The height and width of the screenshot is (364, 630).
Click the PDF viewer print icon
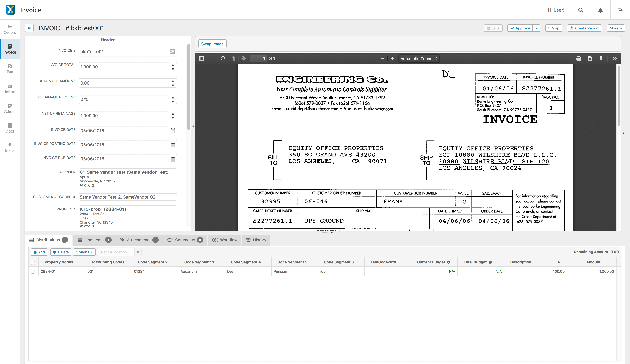(x=578, y=58)
